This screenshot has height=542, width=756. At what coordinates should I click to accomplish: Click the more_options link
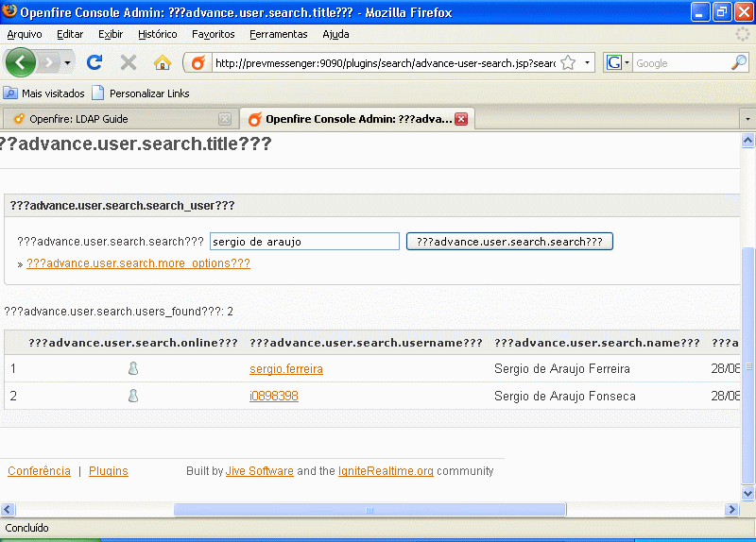138,263
